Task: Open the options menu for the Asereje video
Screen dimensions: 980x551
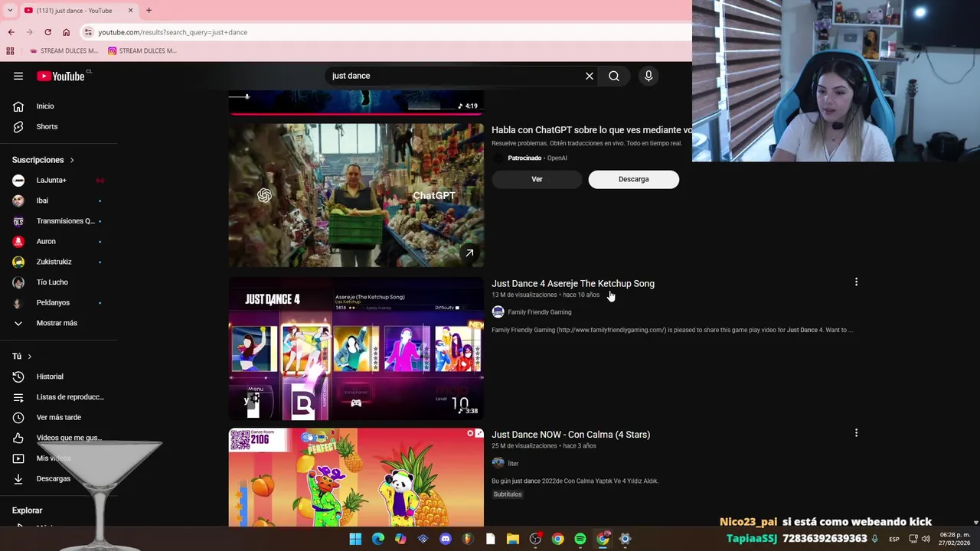Action: (856, 282)
